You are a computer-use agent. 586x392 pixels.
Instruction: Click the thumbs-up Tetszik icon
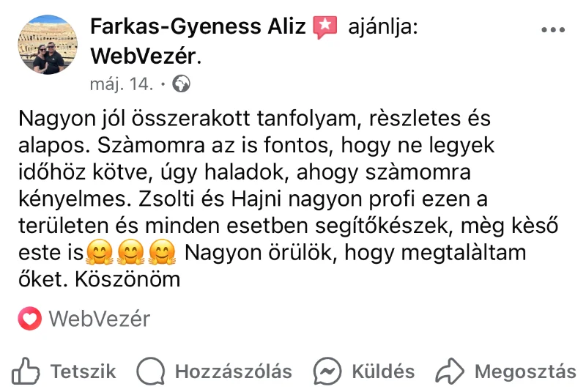click(26, 371)
